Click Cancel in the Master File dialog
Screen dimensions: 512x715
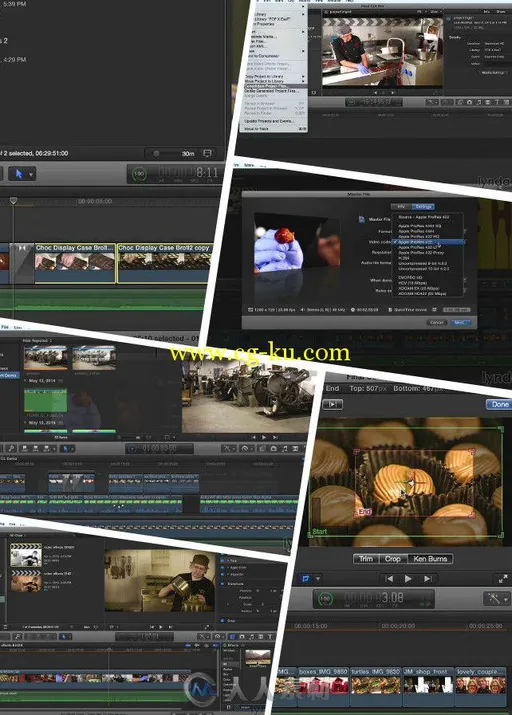click(x=436, y=322)
